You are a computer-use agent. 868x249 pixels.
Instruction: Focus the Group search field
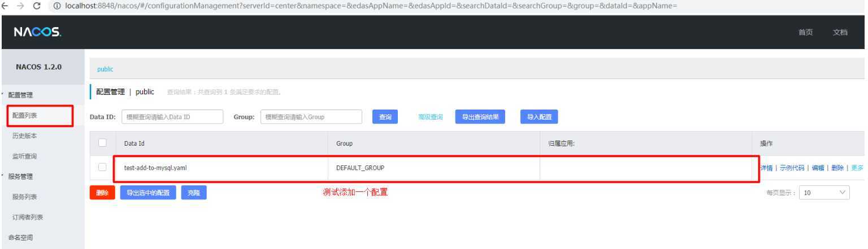point(311,116)
